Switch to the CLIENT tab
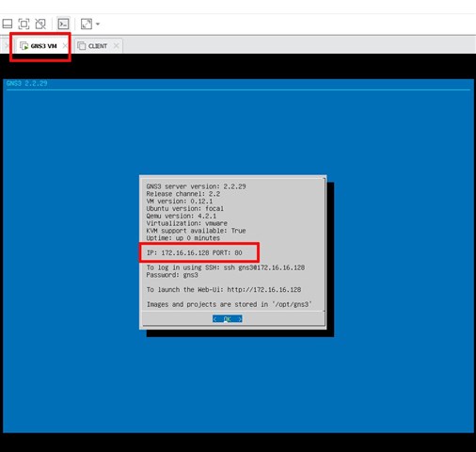 [98, 46]
